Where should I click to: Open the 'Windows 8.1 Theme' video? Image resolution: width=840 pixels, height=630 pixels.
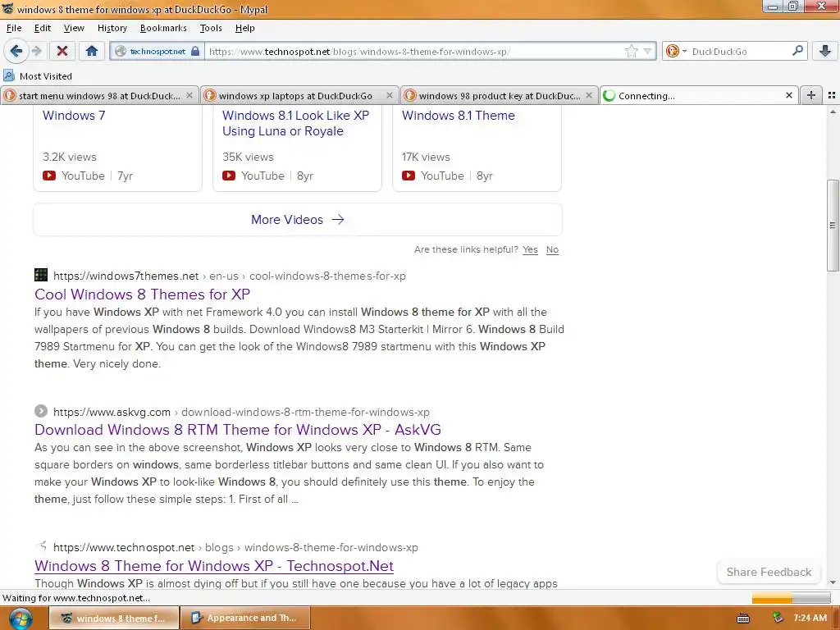(459, 115)
